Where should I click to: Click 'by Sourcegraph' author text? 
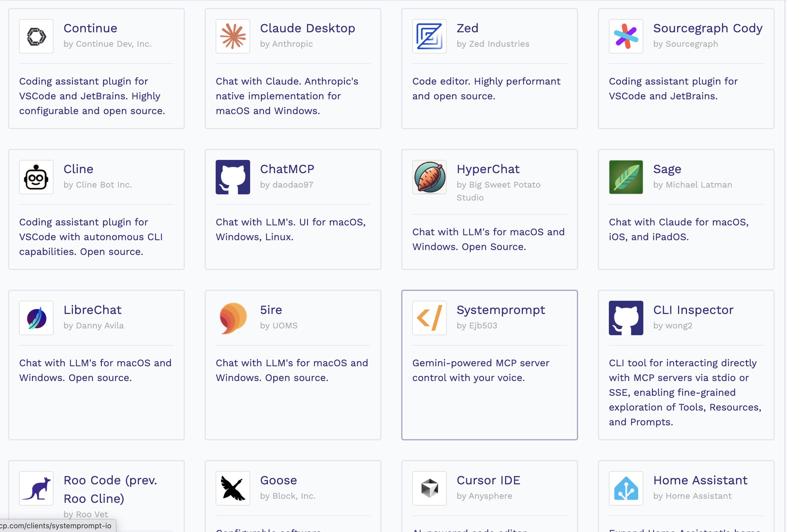tap(685, 44)
